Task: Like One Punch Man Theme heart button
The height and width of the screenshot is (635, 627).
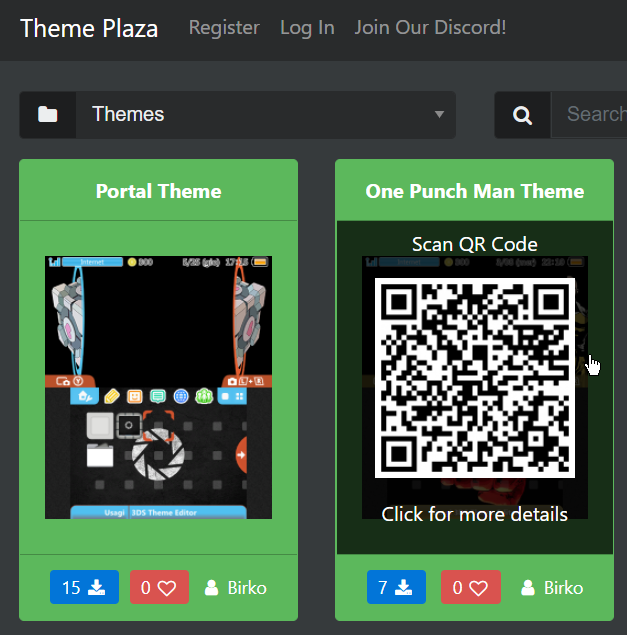Action: click(x=471, y=587)
